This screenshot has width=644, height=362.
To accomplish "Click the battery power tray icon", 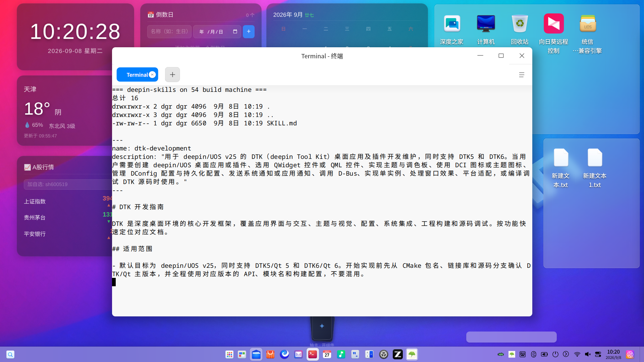I will [x=544, y=354].
